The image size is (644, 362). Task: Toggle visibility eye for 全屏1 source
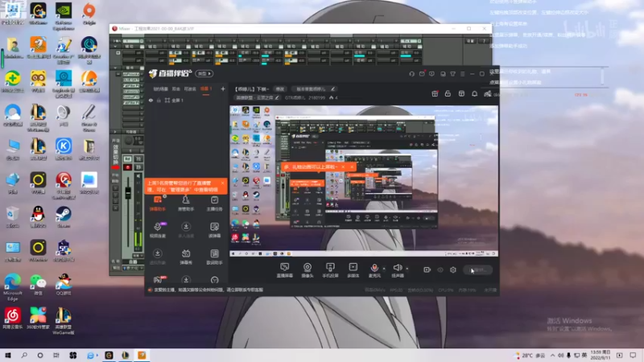coord(151,101)
